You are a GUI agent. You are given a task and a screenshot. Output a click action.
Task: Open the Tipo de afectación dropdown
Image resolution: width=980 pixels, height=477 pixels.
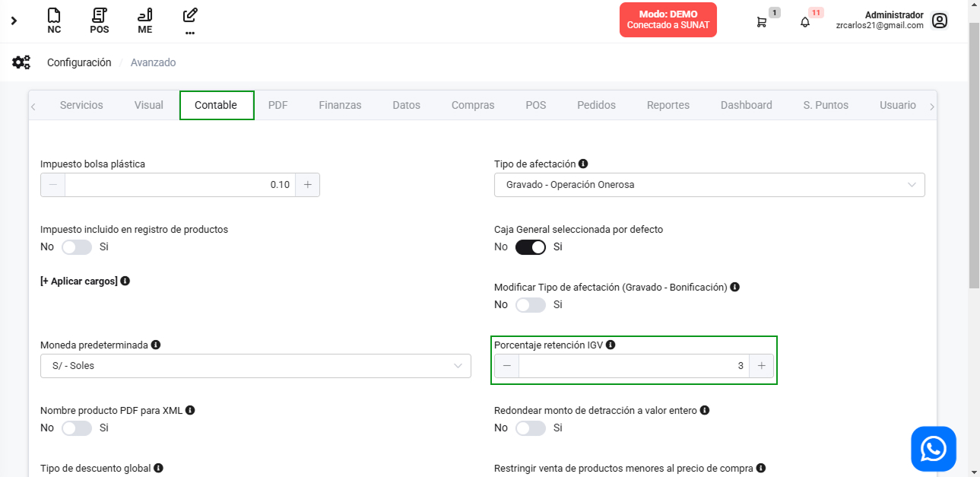(709, 185)
